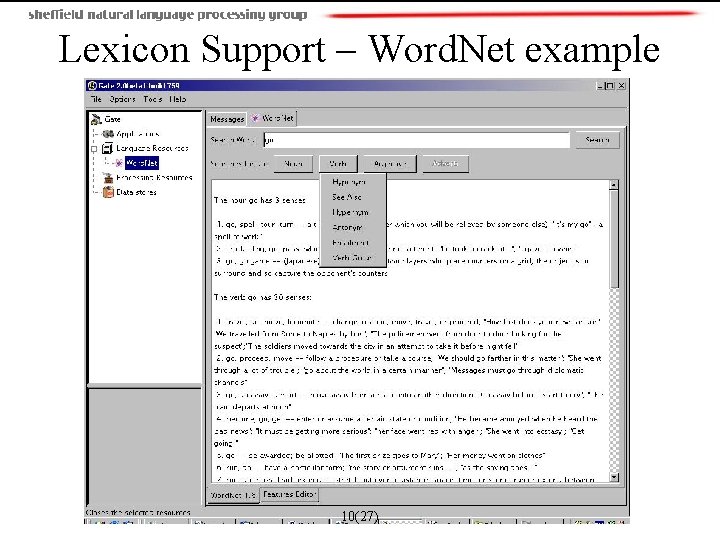Click the Data stores icon
The image size is (720, 540).
108,192
